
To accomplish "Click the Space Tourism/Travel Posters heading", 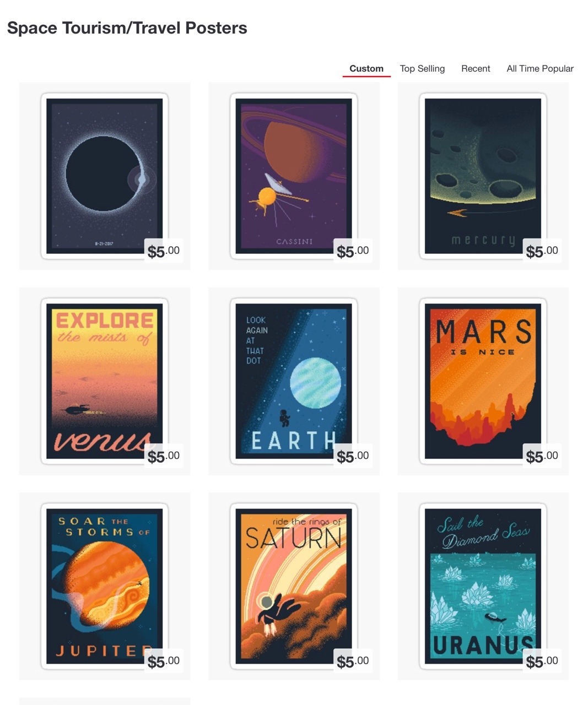I will pyautogui.click(x=127, y=28).
